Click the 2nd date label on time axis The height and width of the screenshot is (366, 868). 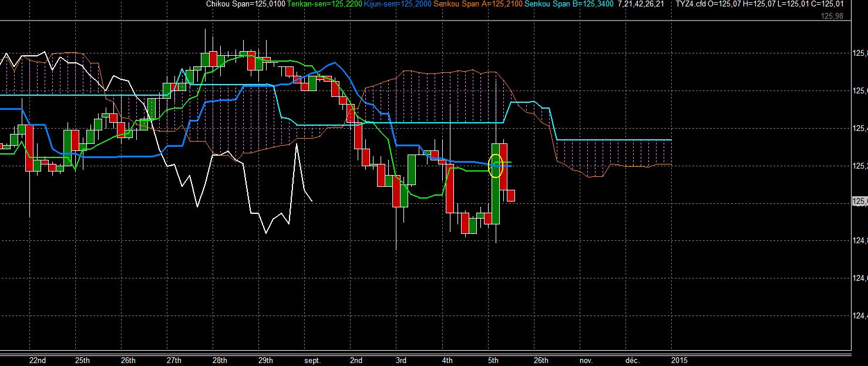[x=356, y=360]
